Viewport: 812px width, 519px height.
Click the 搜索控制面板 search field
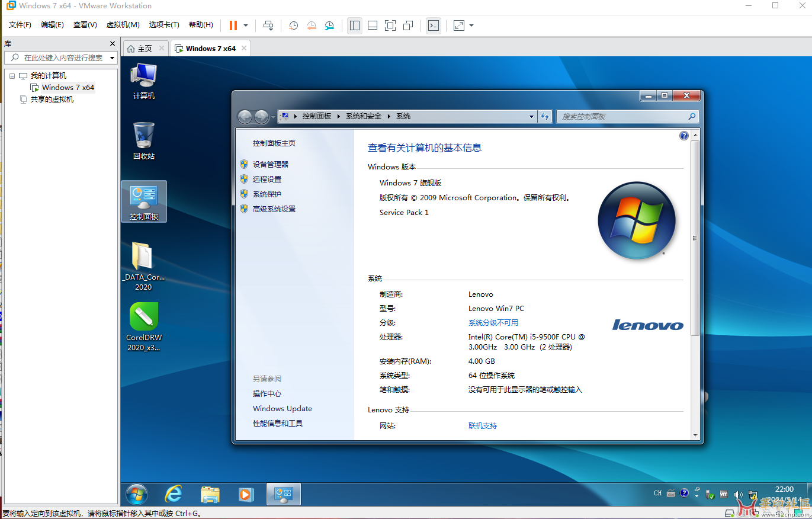[622, 117]
